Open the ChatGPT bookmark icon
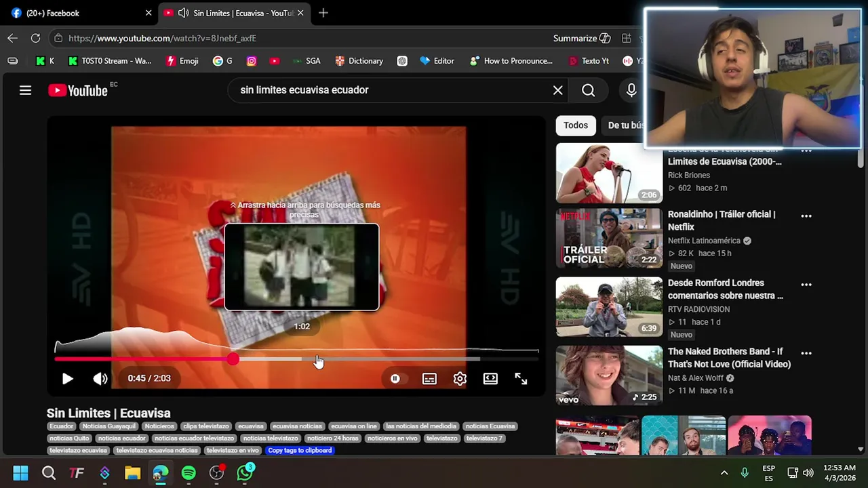868x488 pixels. click(402, 61)
